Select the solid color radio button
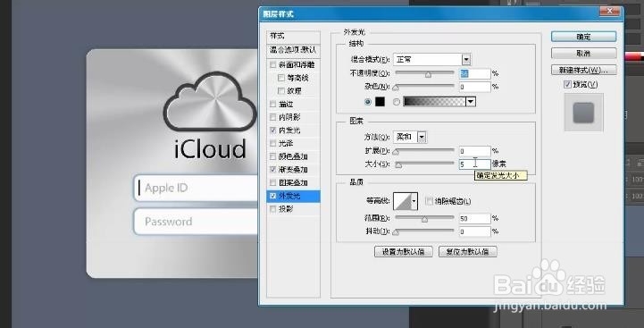The width and height of the screenshot is (644, 328). [x=368, y=102]
